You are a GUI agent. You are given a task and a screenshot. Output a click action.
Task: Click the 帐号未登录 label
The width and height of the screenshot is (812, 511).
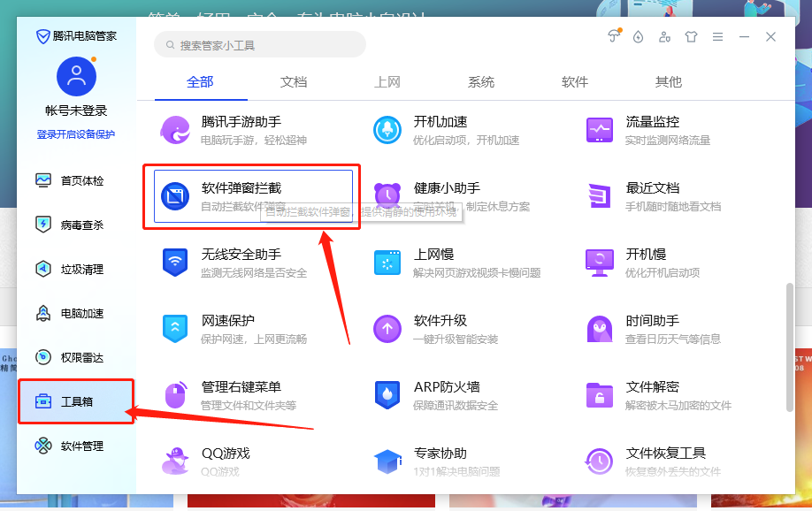(x=76, y=111)
